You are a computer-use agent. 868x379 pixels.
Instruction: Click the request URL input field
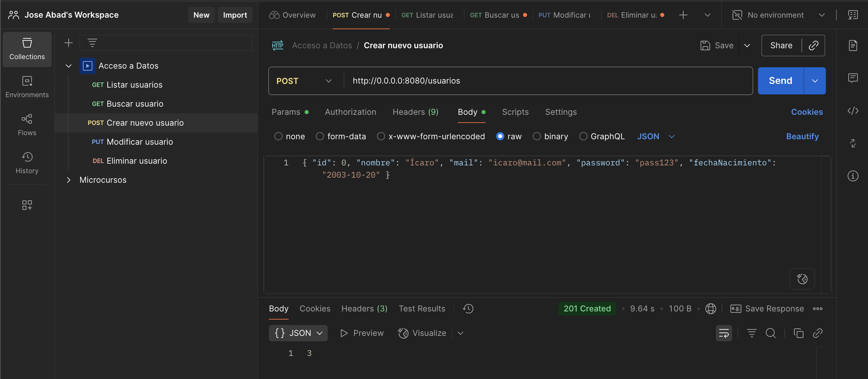click(x=548, y=81)
